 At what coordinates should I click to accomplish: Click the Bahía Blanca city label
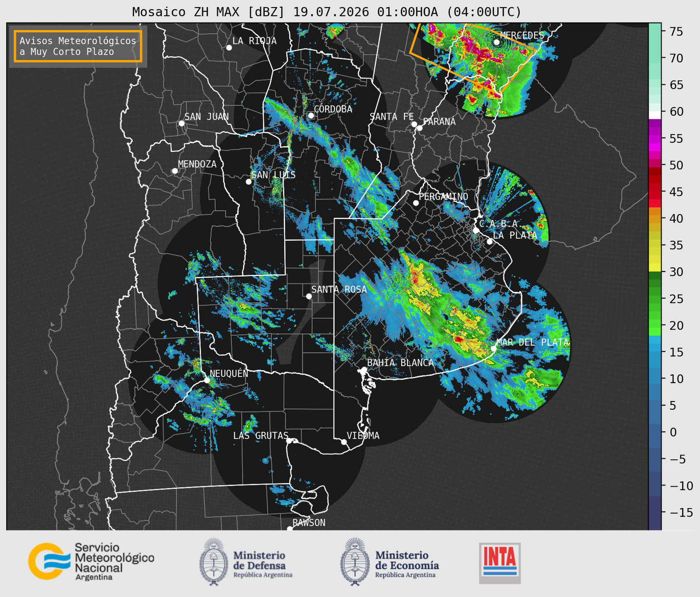tap(400, 363)
